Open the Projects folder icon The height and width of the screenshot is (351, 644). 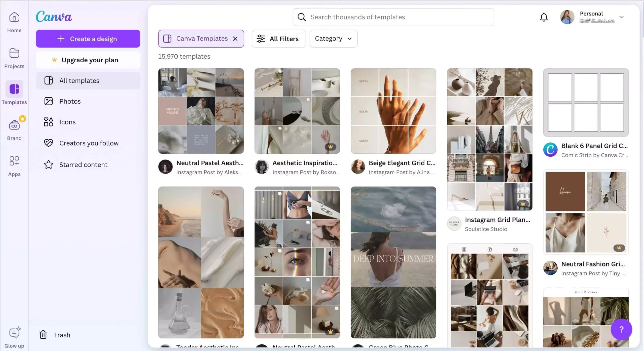point(14,54)
